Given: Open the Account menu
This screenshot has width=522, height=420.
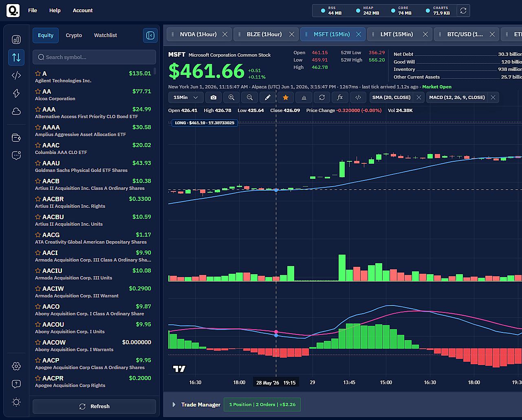Looking at the screenshot, I should click(83, 11).
